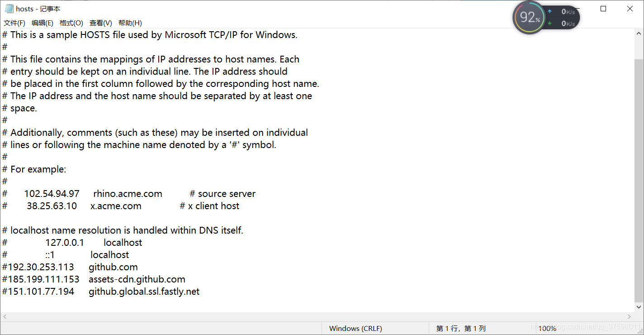Viewport: 644px width, 335px height.
Task: Click the upload speed arrow indicator
Action: [x=550, y=11]
